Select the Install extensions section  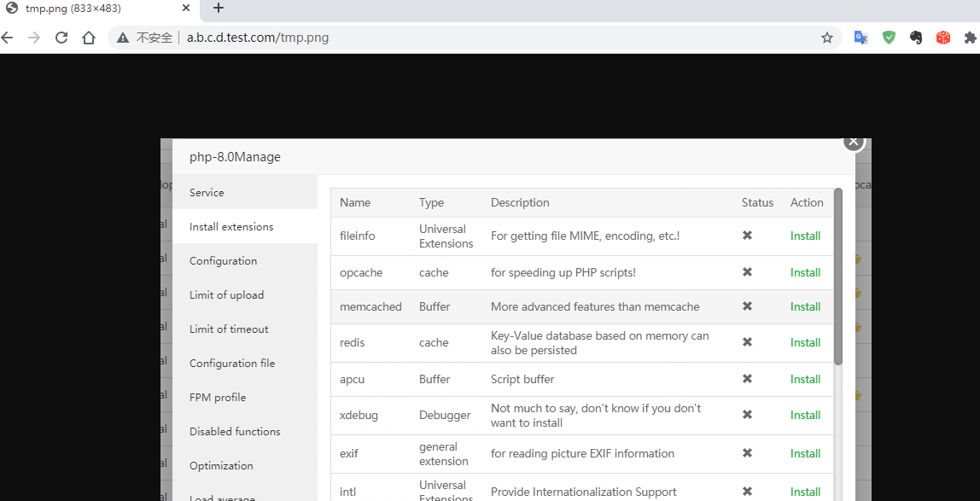click(x=244, y=227)
